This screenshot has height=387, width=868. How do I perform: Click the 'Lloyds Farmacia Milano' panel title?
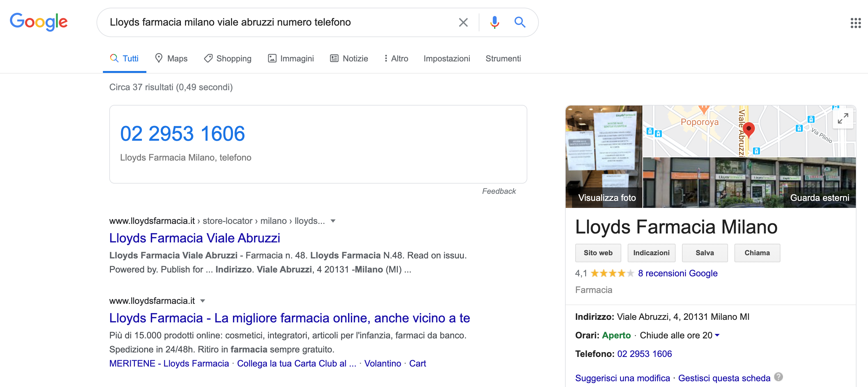click(676, 227)
